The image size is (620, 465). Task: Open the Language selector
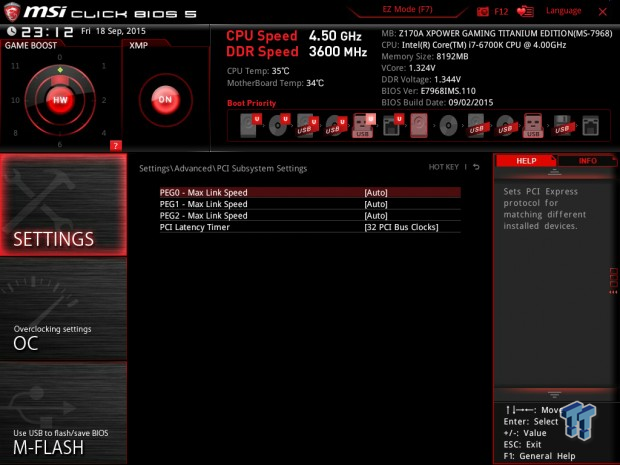pyautogui.click(x=563, y=11)
